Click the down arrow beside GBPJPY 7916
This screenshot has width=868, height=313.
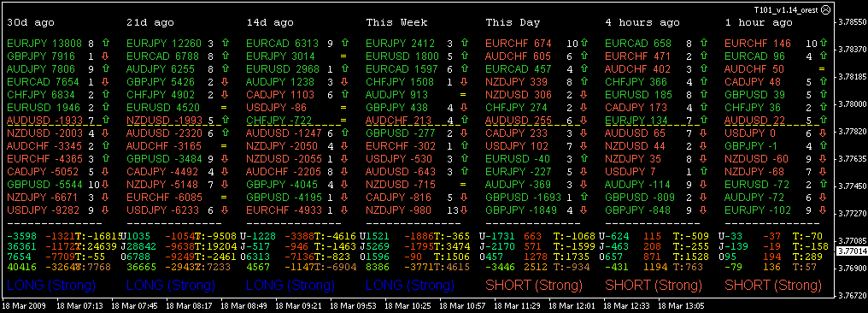point(106,56)
